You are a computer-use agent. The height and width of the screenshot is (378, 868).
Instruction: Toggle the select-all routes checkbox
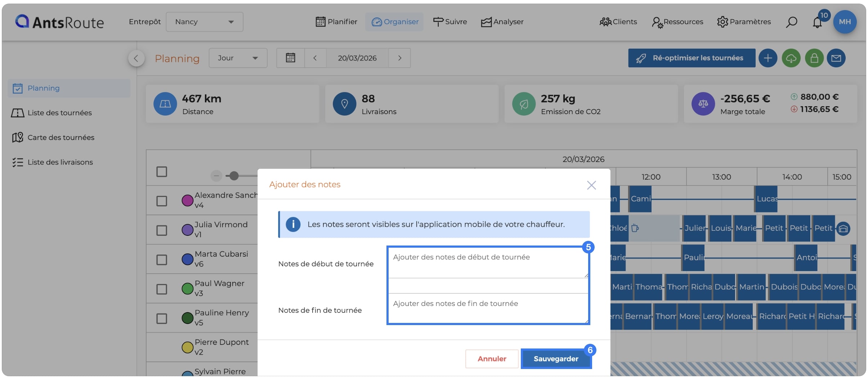point(162,172)
